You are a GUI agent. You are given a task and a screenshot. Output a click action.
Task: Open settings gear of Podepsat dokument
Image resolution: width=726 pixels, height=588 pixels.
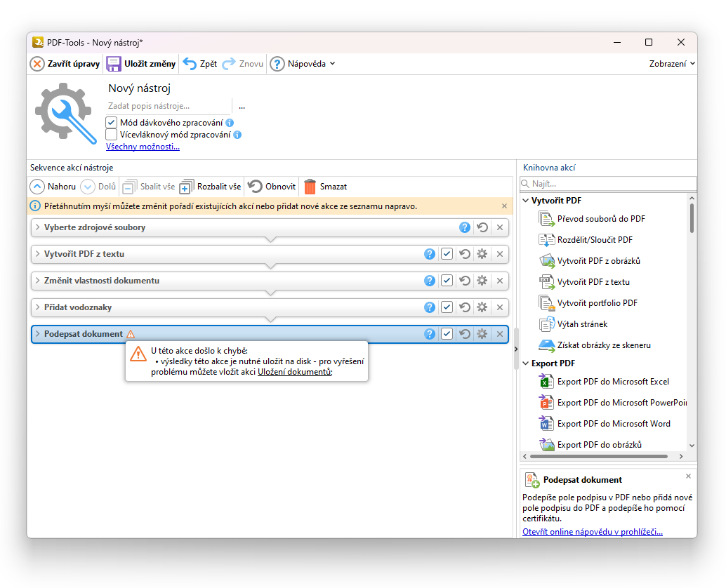[482, 334]
